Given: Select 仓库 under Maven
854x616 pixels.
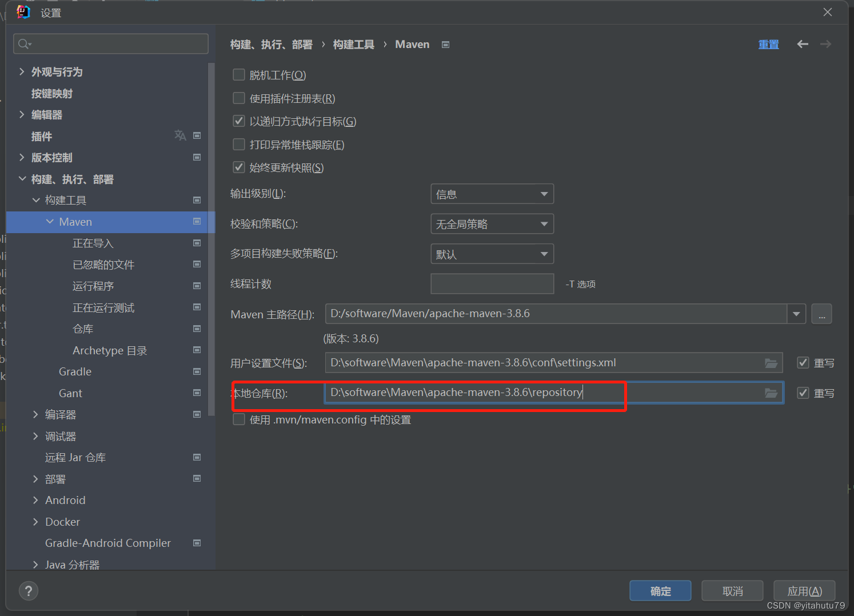Looking at the screenshot, I should click(x=83, y=329).
